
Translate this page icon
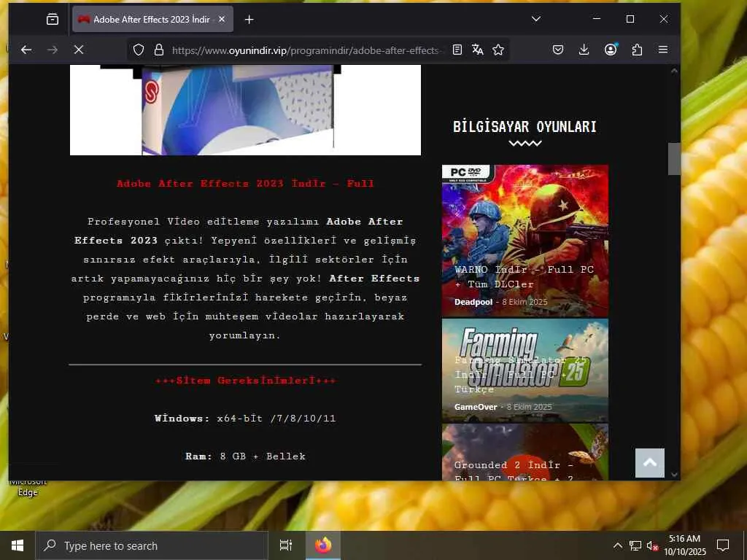point(477,50)
